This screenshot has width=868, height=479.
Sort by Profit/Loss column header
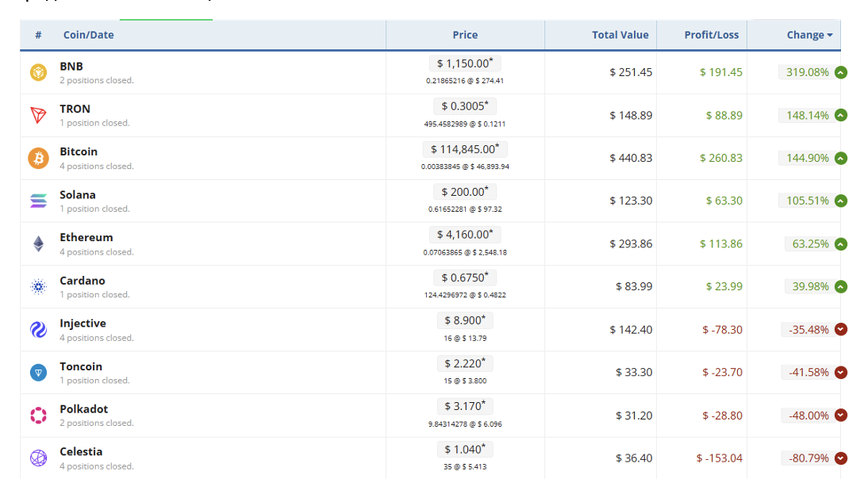coord(711,35)
